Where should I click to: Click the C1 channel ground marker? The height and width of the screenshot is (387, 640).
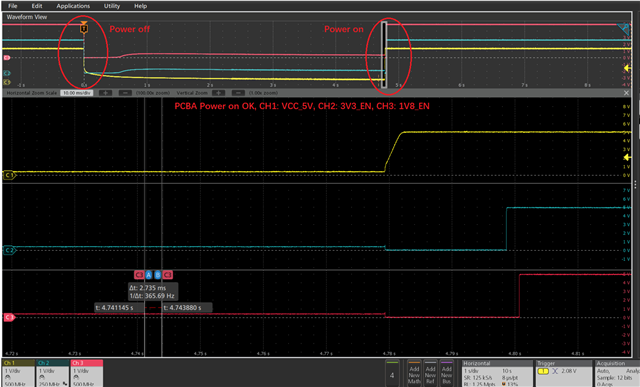9,175
